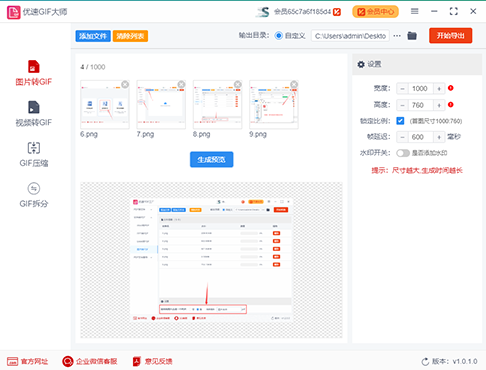Click the red warning dot beside 宽度
This screenshot has height=370, width=486.
coord(451,88)
